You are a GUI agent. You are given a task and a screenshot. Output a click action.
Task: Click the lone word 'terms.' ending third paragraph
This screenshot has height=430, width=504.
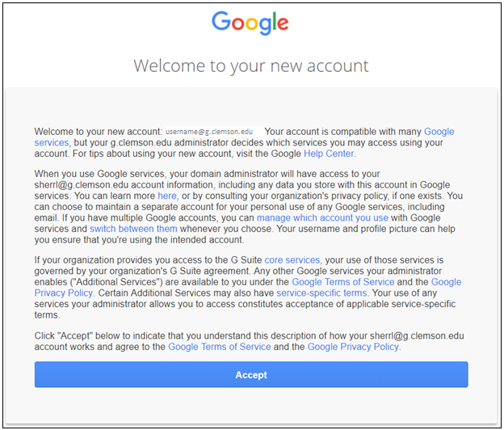click(47, 315)
